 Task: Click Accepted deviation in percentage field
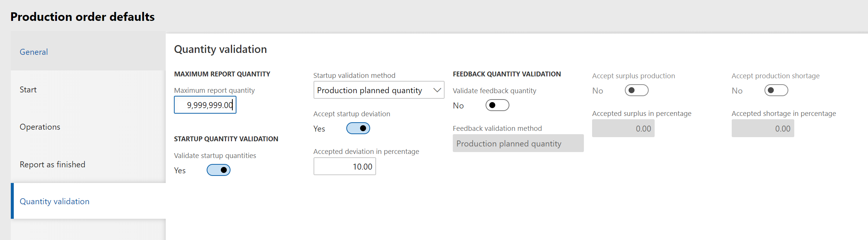(345, 167)
